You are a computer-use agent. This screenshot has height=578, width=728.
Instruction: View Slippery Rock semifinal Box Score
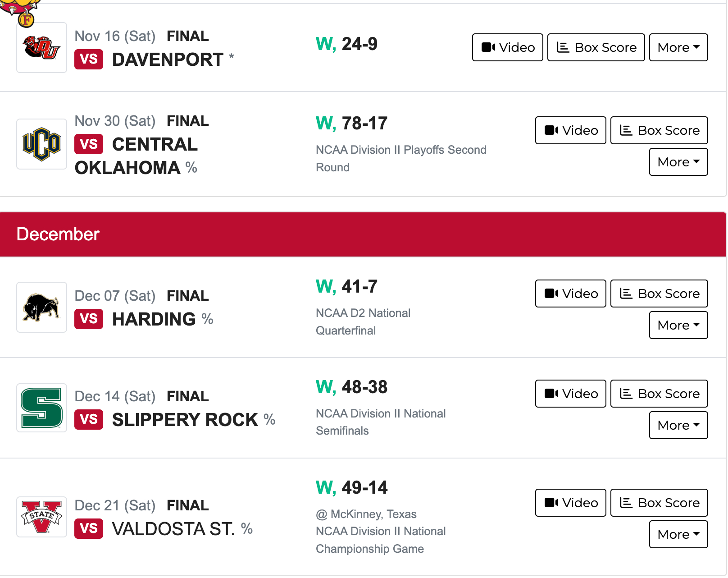coord(659,394)
